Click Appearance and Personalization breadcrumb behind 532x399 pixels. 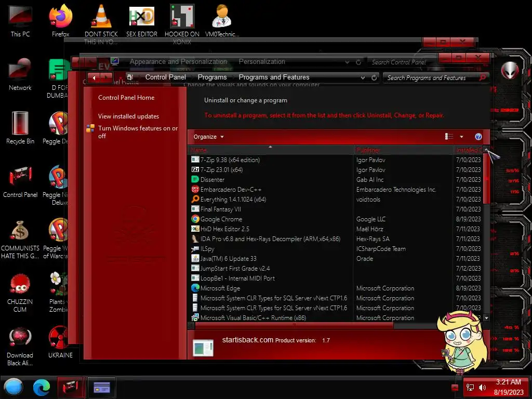pos(179,62)
